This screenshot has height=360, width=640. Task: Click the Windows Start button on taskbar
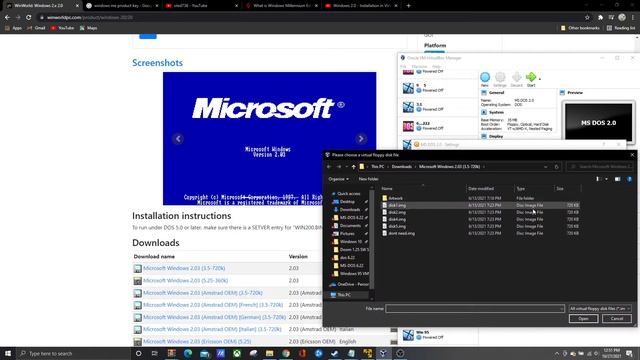tap(8, 353)
